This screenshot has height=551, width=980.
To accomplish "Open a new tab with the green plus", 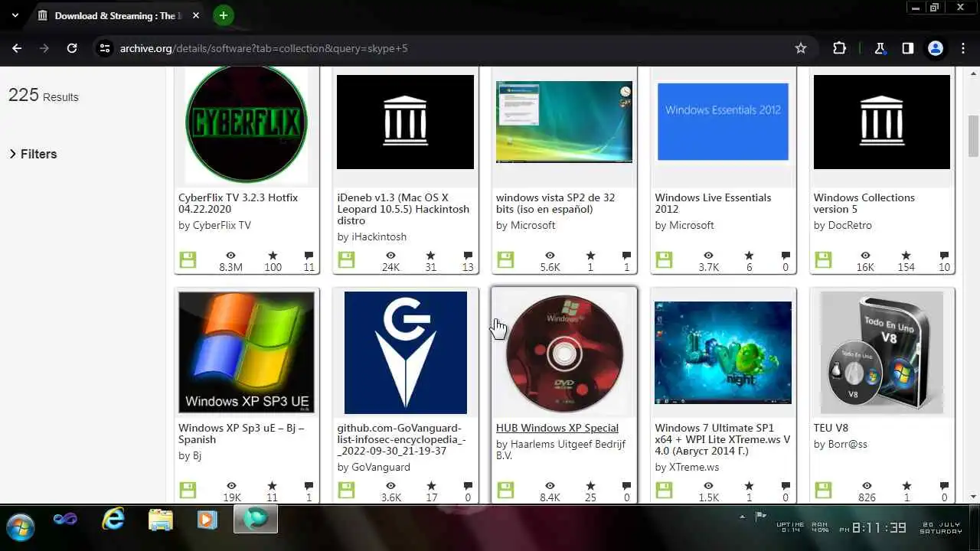I will 223,15.
